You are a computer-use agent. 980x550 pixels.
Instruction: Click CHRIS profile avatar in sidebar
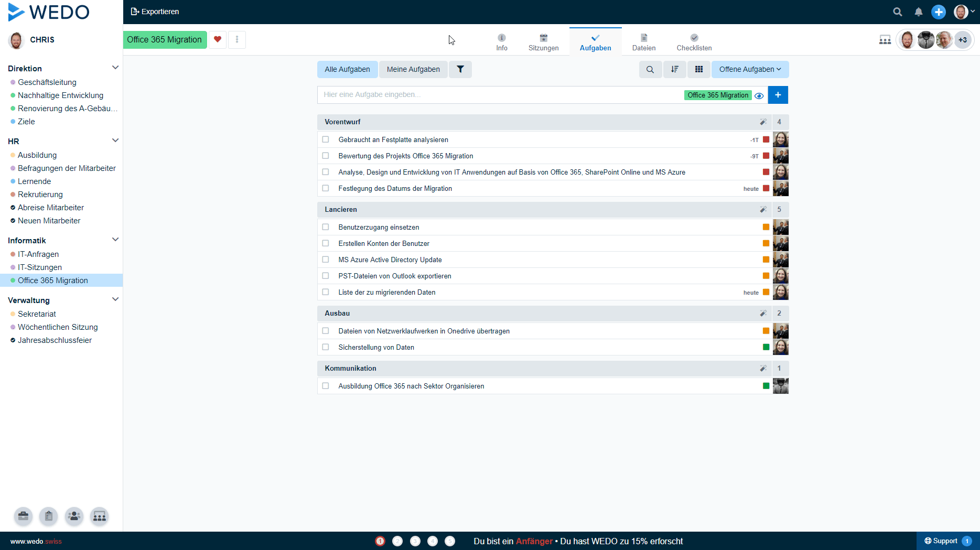[x=16, y=40]
